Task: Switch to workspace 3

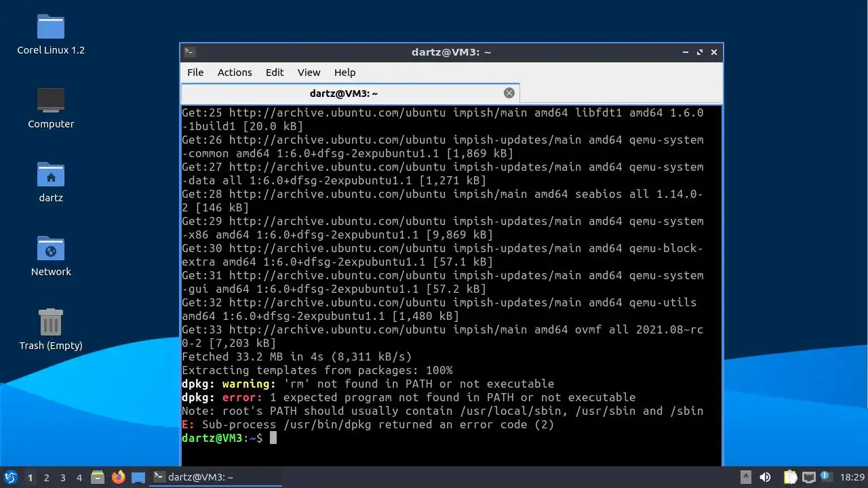Action: coord(62,477)
